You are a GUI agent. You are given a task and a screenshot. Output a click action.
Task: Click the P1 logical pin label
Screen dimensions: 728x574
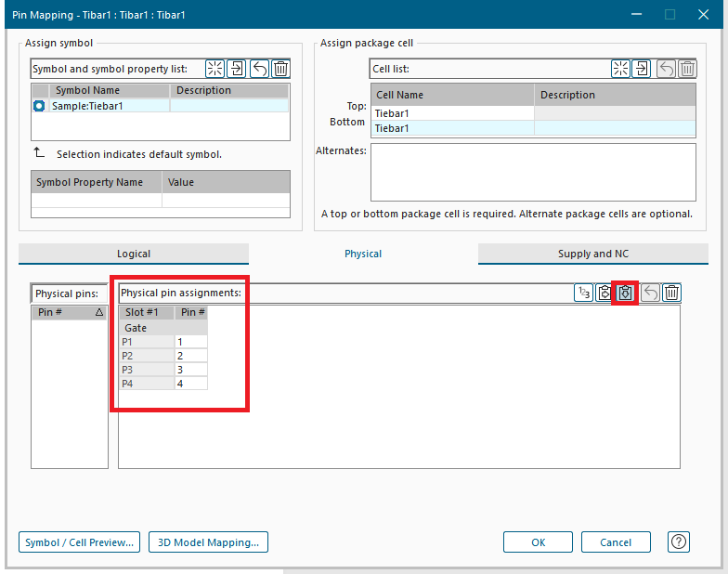(147, 342)
